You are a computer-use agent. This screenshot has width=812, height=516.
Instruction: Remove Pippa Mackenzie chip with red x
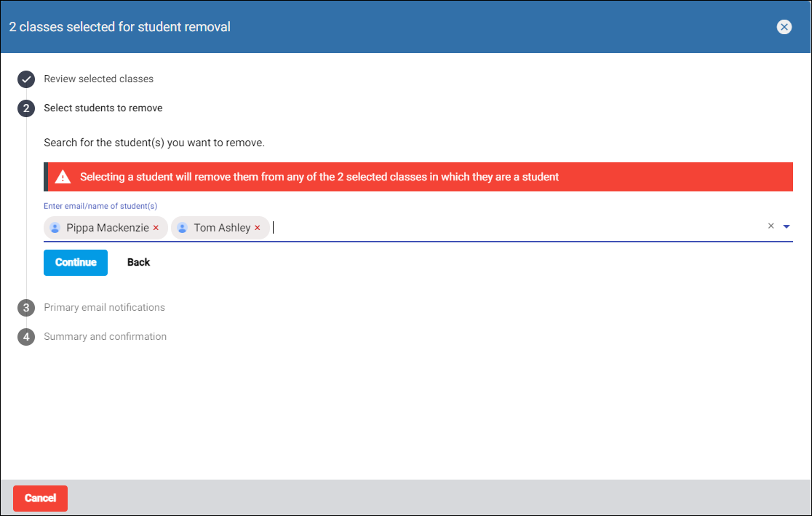[x=156, y=228]
